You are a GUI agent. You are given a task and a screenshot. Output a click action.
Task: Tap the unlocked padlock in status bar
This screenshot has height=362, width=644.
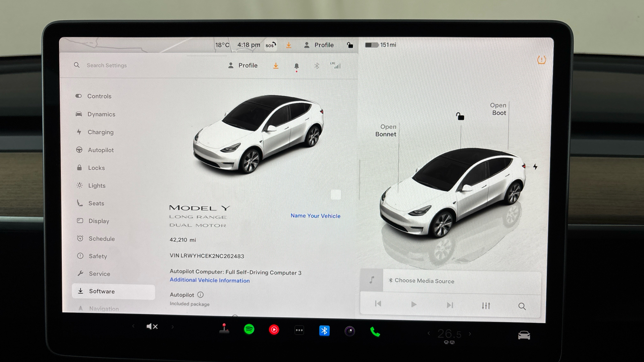pyautogui.click(x=350, y=45)
